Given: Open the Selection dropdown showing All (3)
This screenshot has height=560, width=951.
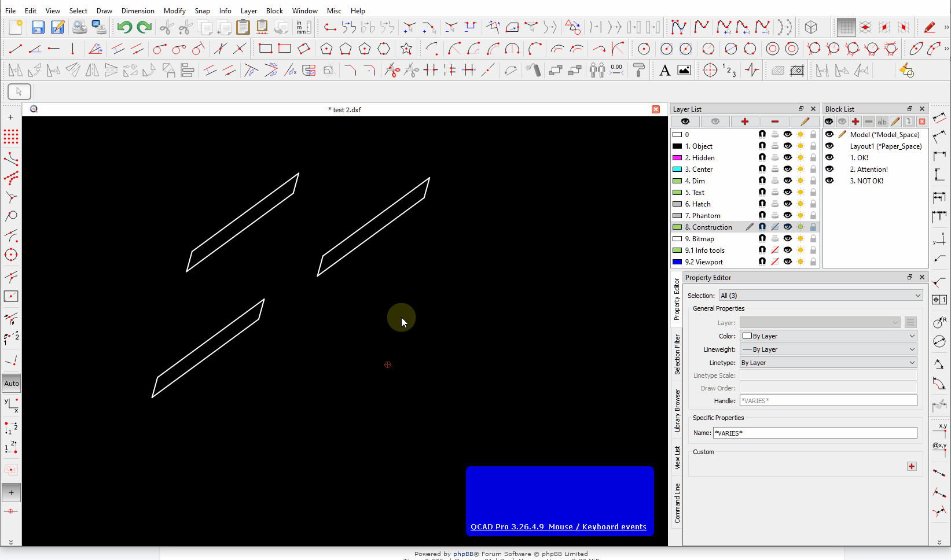Looking at the screenshot, I should [820, 295].
